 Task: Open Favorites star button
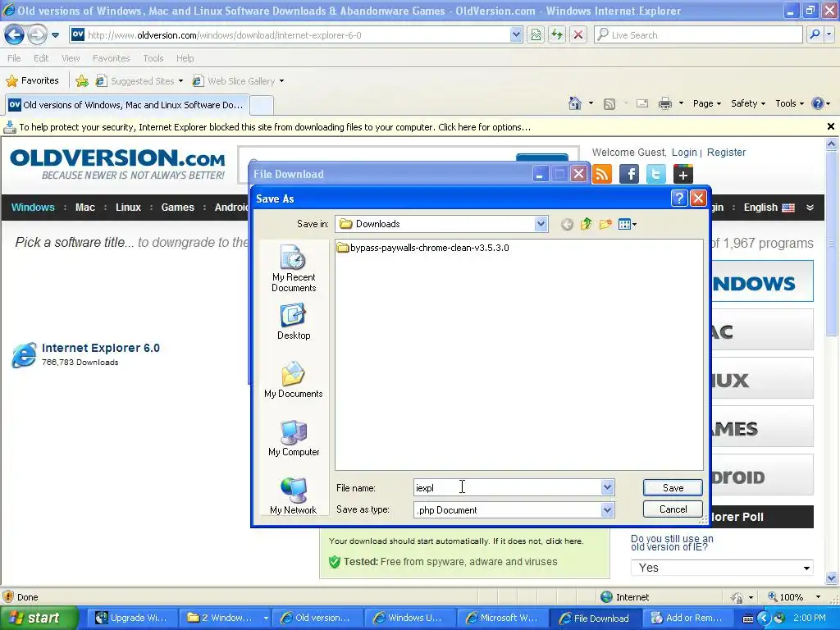point(32,81)
